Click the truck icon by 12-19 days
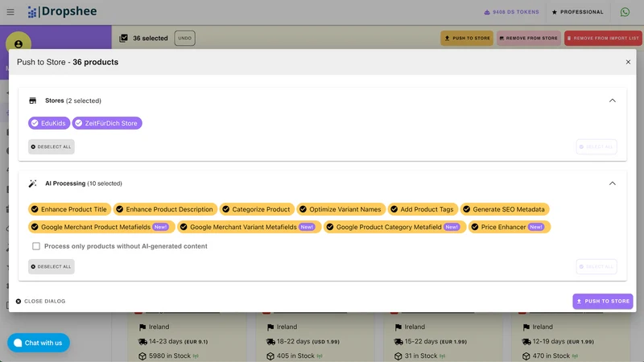Viewport: 644px width, 362px height. (x=526, y=341)
